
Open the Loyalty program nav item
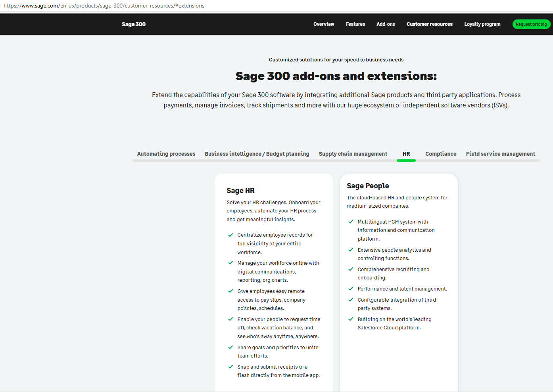pos(482,24)
